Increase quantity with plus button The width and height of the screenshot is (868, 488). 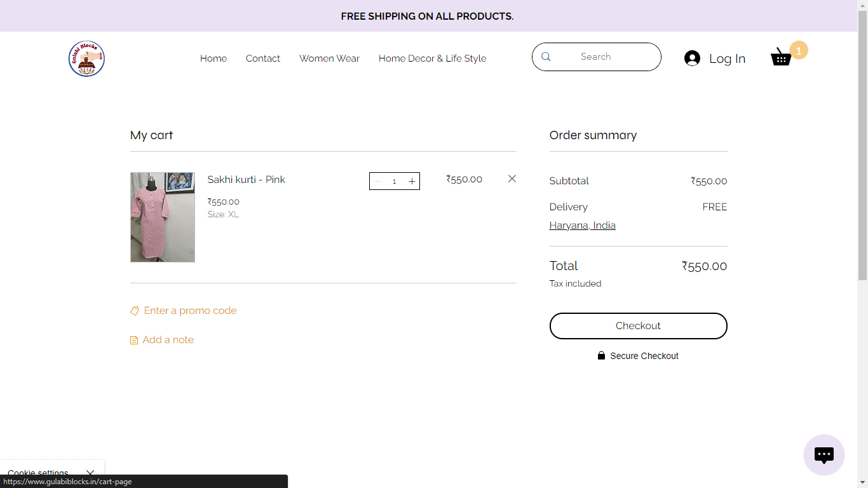tap(412, 181)
